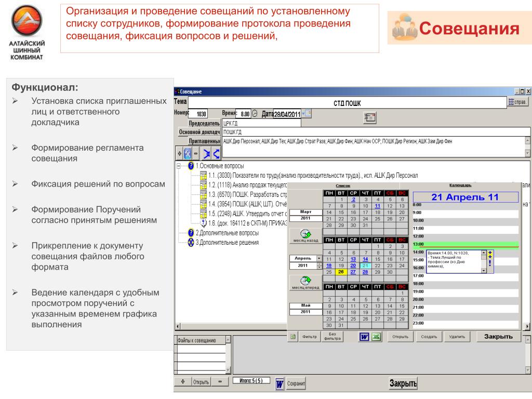Image resolution: width=532 pixels, height=399 pixels.
Task: Select tree item 2.Дополнительные вопросы
Action: (227, 233)
